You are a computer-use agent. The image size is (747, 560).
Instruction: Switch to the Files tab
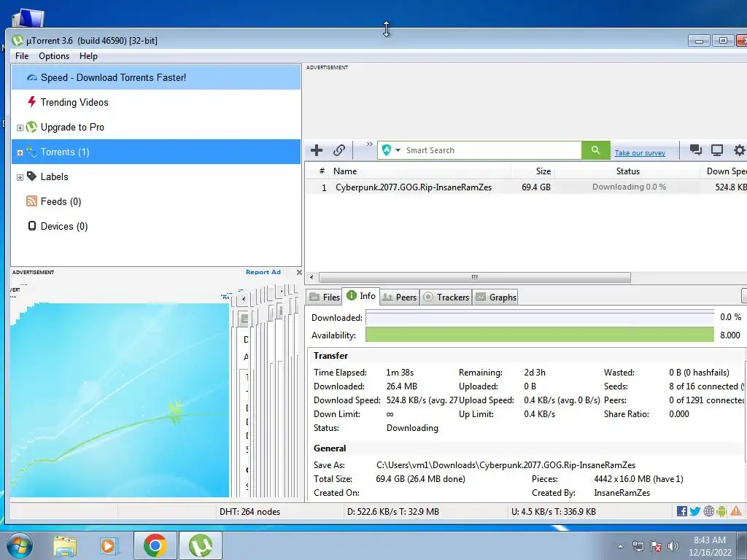point(325,297)
